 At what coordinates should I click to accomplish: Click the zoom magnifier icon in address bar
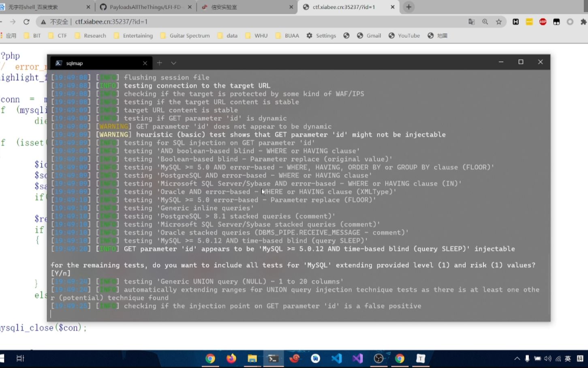tap(485, 22)
